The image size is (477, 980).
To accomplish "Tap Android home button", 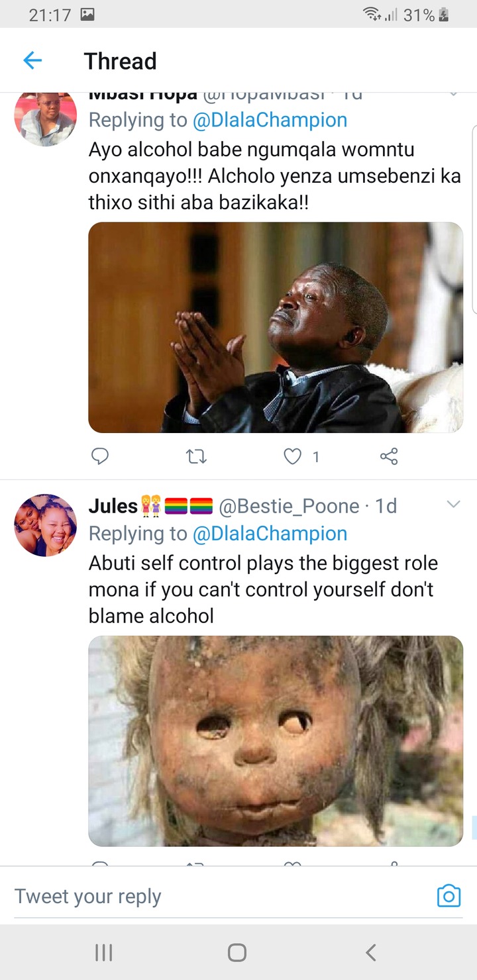I will (x=237, y=952).
